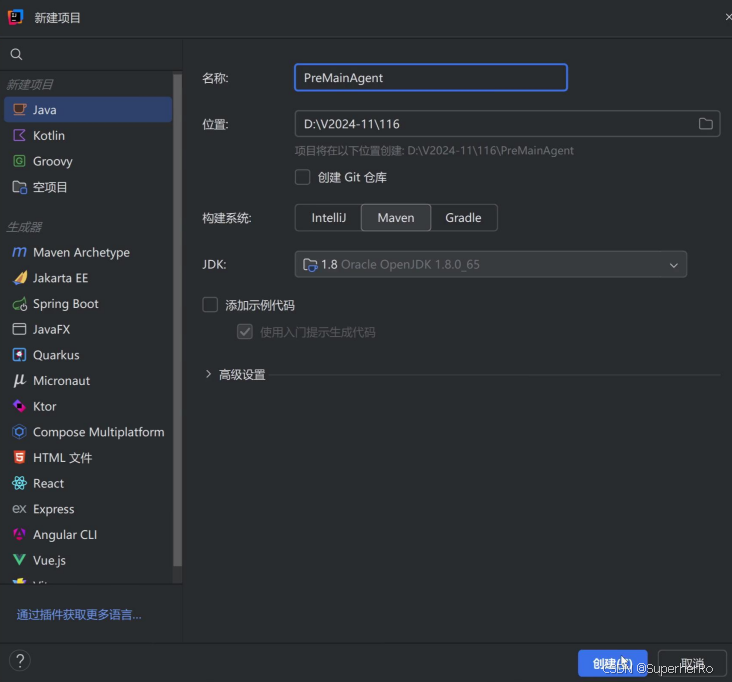Image resolution: width=732 pixels, height=682 pixels.
Task: Choose Maven as build system
Action: (x=396, y=218)
